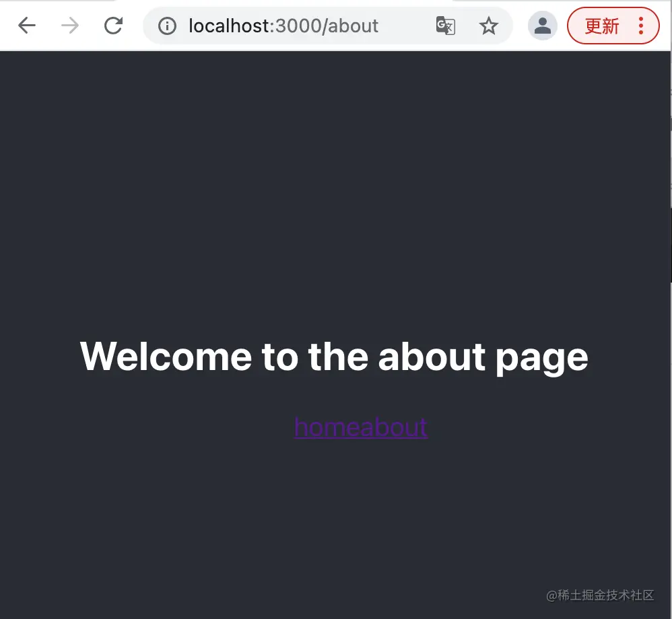Go back to the previous page

coord(26,26)
